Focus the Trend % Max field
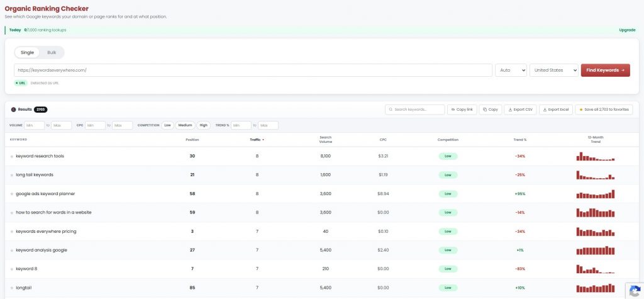The height and width of the screenshot is (299, 644). pos(268,125)
